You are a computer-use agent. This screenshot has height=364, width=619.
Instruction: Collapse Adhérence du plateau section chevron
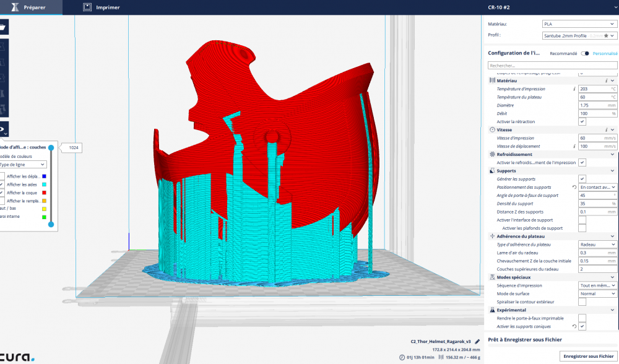pos(612,236)
